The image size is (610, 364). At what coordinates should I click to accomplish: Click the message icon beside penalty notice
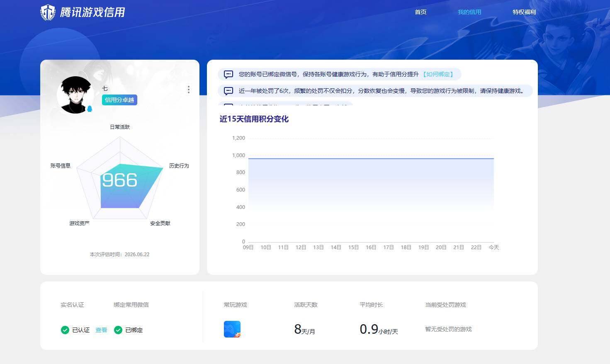tap(228, 91)
